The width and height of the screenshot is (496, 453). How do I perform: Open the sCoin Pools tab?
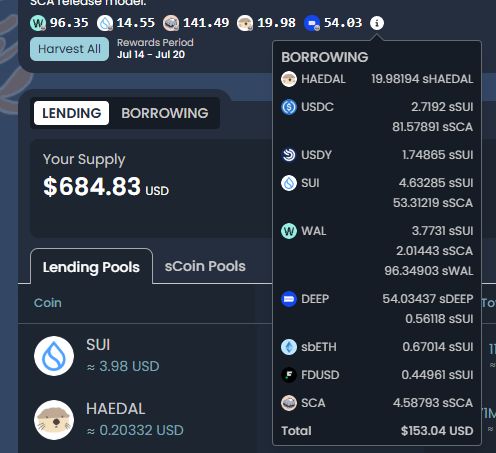(x=205, y=266)
